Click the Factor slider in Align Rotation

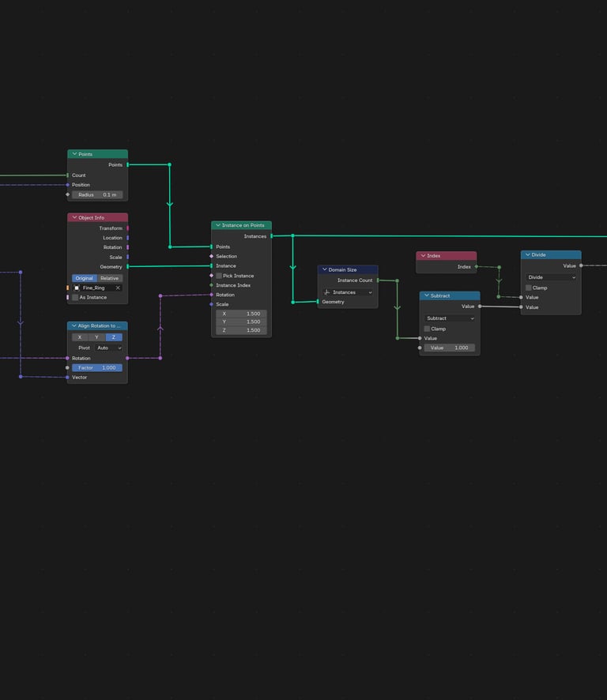pyautogui.click(x=97, y=368)
